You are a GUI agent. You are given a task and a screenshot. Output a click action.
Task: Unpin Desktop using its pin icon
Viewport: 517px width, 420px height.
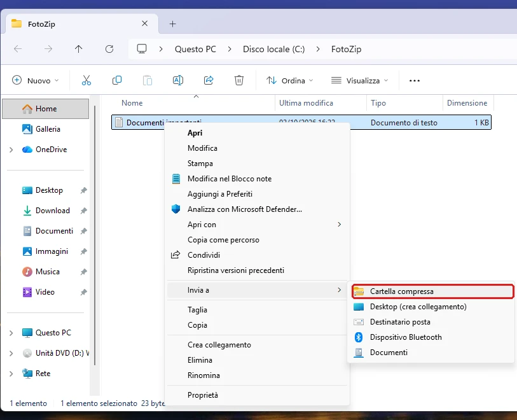84,190
